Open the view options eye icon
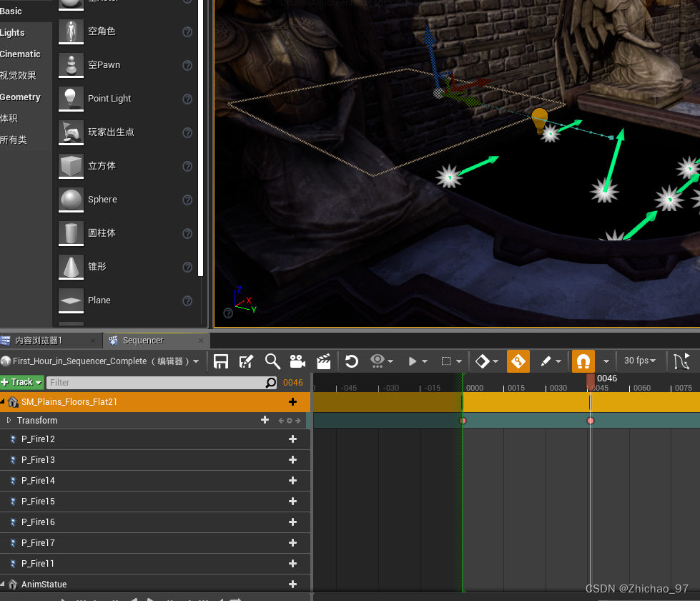Screen dimensions: 700x601 click(378, 361)
